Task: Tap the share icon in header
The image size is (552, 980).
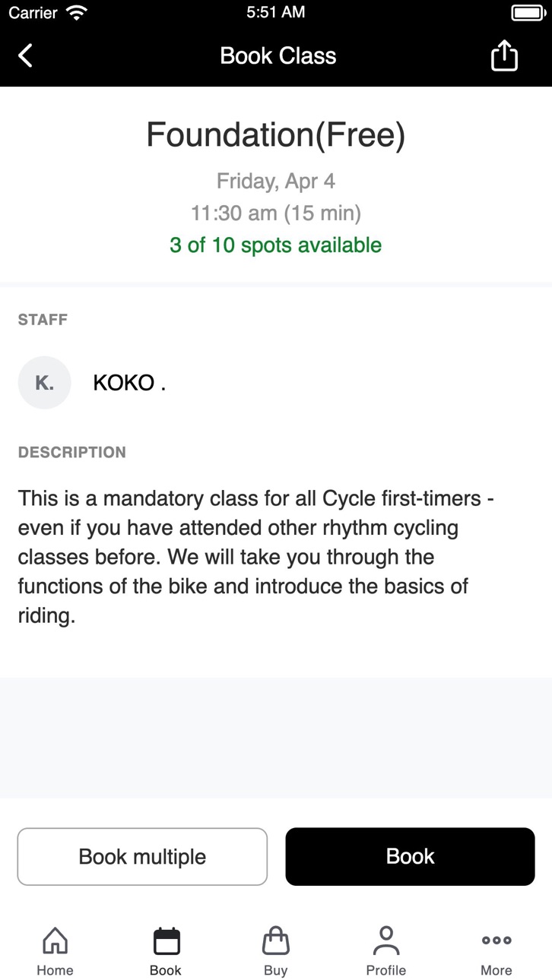Action: tap(504, 55)
